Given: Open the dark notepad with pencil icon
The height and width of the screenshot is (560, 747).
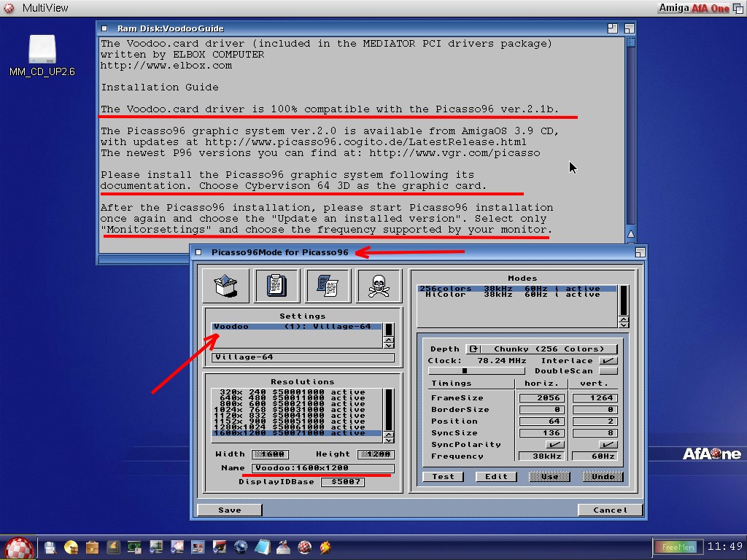Looking at the screenshot, I should click(x=113, y=548).
